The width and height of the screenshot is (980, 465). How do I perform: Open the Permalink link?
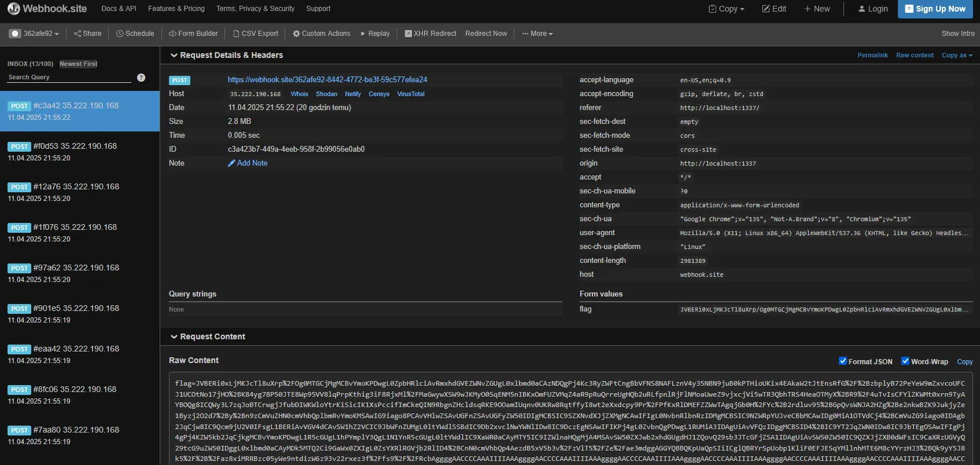click(872, 55)
